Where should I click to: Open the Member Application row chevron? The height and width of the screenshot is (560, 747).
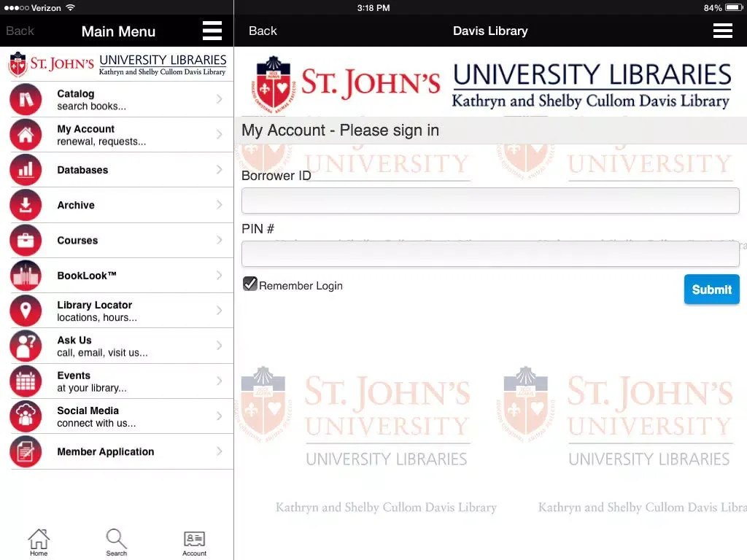(219, 451)
